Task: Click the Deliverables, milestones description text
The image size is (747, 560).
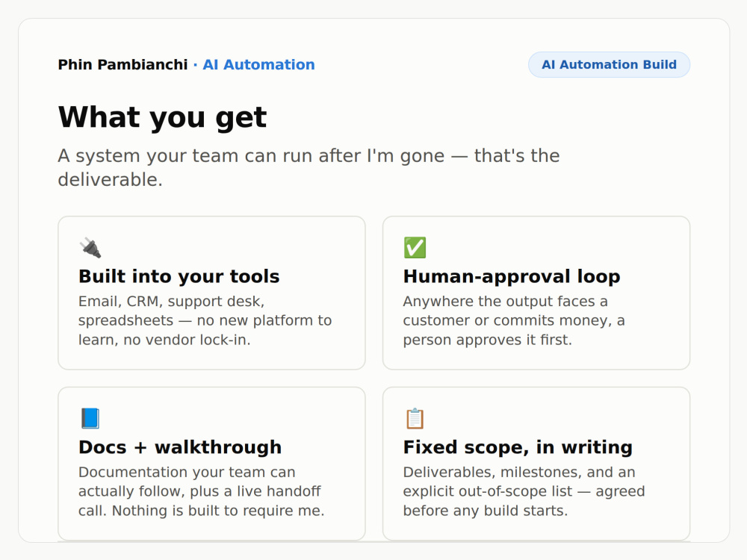Action: pos(524,491)
